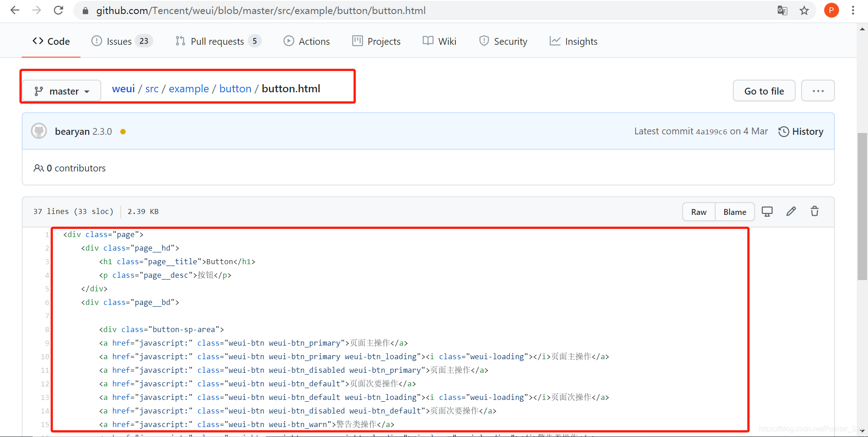This screenshot has height=437, width=868.
Task: Open the Chrome profile avatar
Action: [831, 10]
